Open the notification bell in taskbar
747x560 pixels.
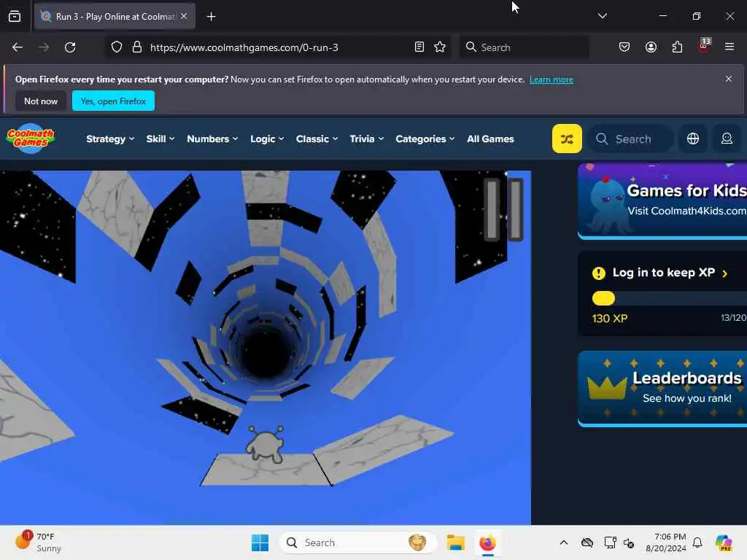pos(697,542)
